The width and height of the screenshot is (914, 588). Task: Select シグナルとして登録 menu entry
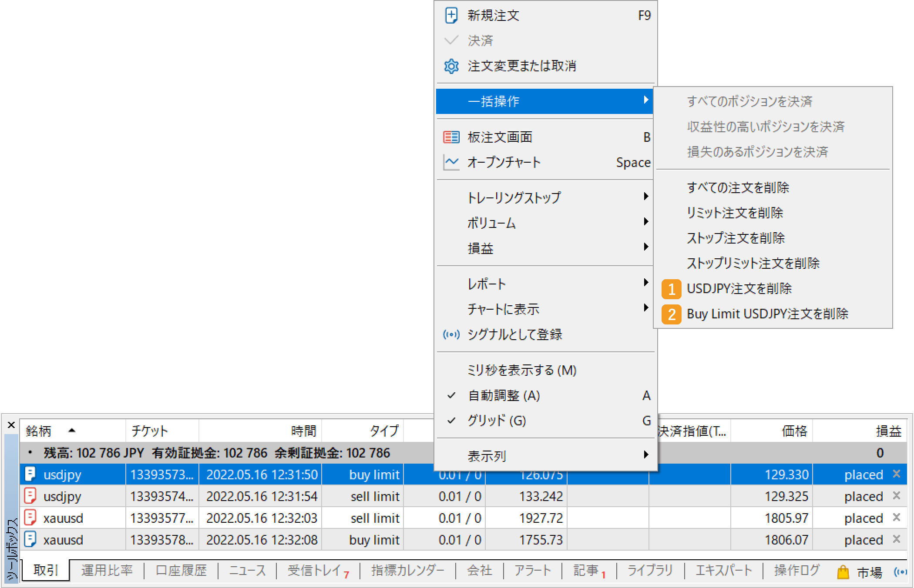click(x=546, y=334)
